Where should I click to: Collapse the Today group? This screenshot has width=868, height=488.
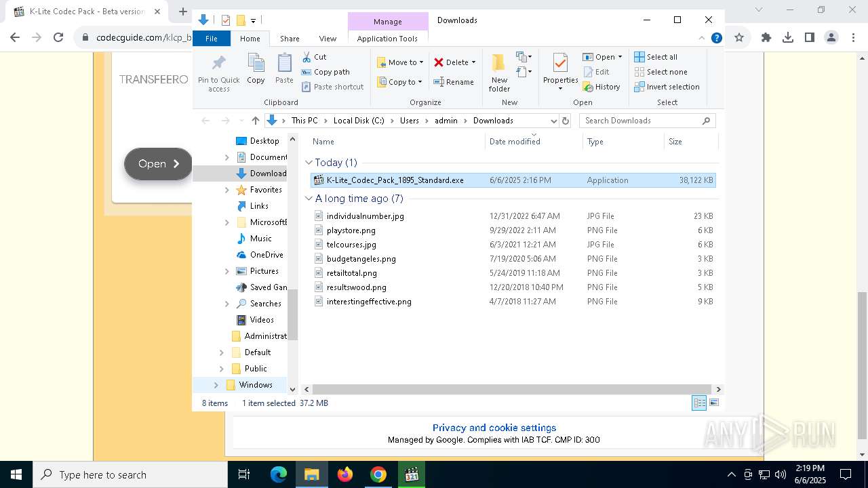(x=309, y=163)
